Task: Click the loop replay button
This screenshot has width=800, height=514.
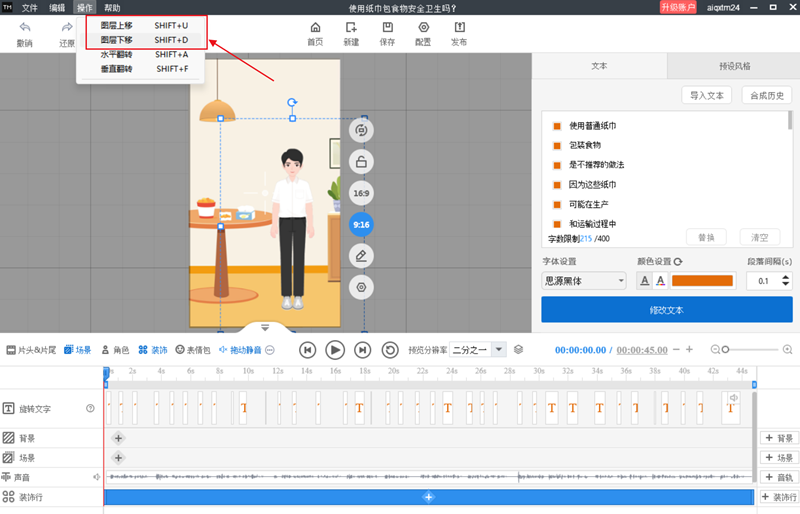Action: pyautogui.click(x=390, y=350)
